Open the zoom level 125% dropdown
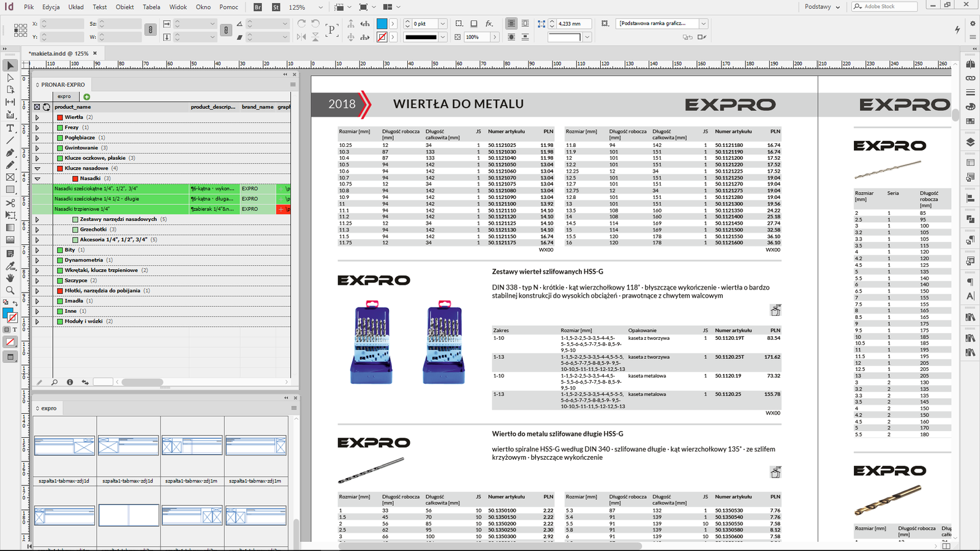 click(x=320, y=7)
